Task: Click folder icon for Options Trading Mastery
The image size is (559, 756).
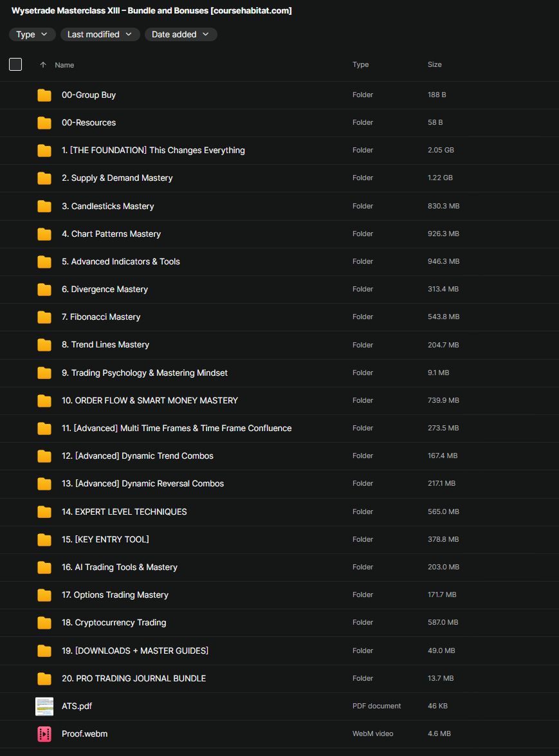Action: coord(44,595)
